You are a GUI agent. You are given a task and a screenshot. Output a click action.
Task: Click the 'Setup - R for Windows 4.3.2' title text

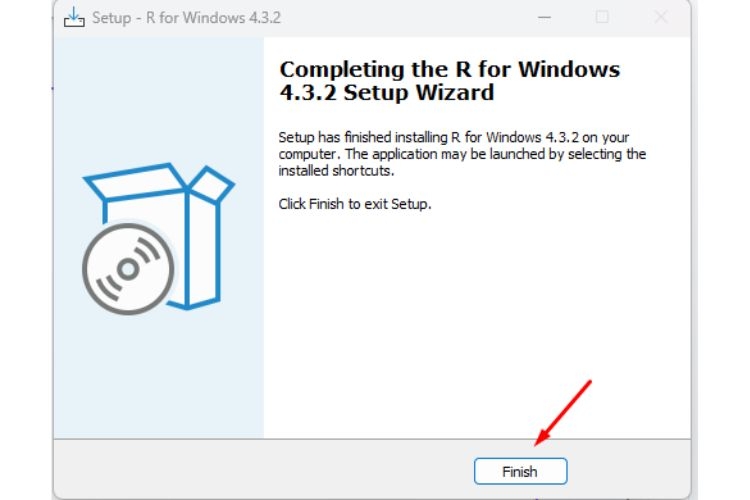[x=186, y=18]
